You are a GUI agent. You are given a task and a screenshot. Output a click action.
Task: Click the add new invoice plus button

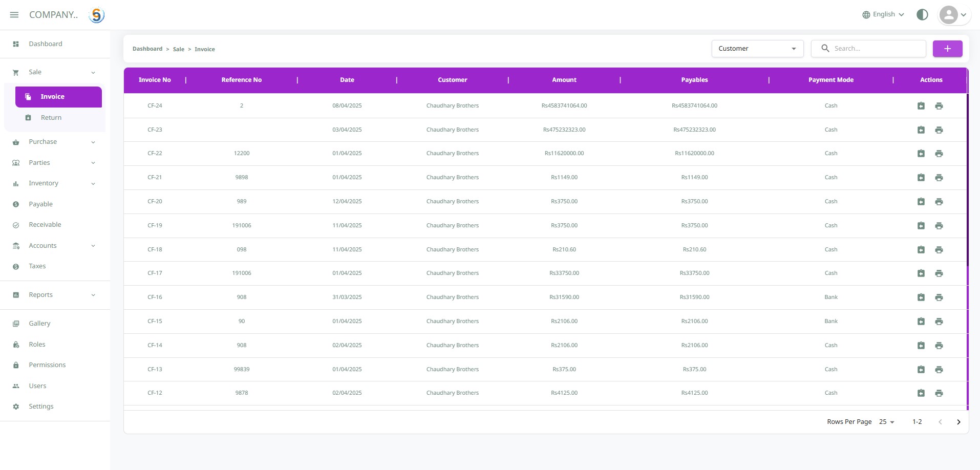947,49
